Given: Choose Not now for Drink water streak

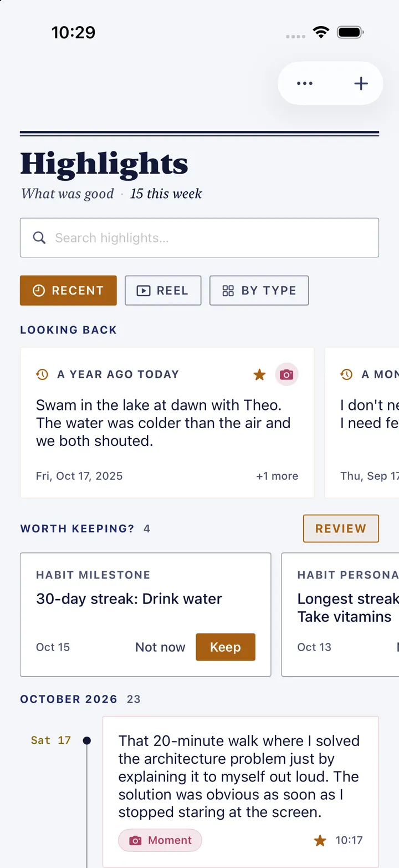Looking at the screenshot, I should 160,647.
